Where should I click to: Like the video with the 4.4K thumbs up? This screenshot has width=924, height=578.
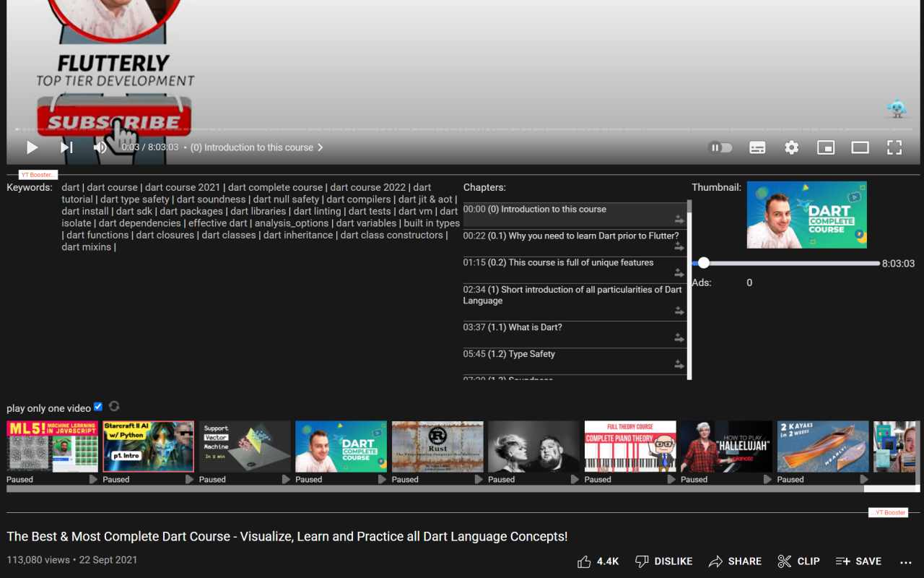(x=597, y=561)
